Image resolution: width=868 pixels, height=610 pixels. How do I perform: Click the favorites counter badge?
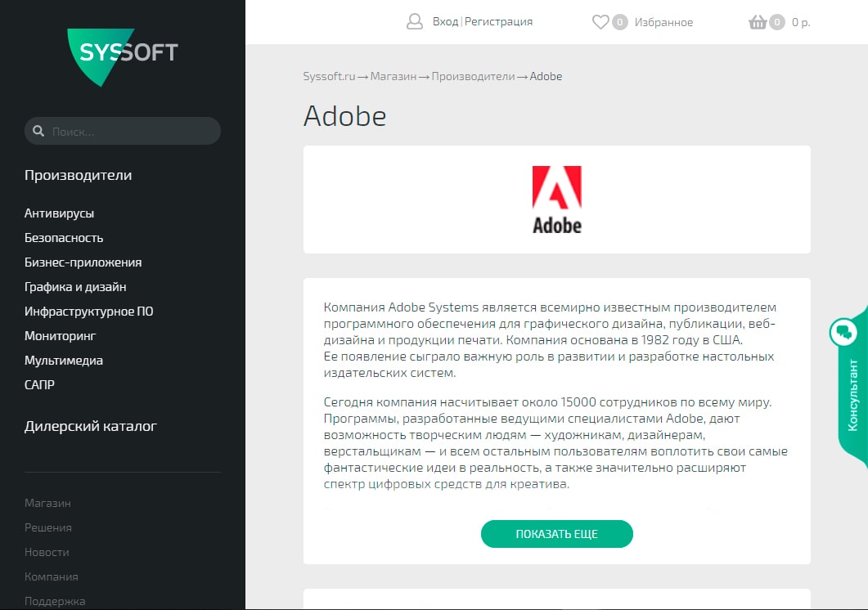pyautogui.click(x=619, y=22)
